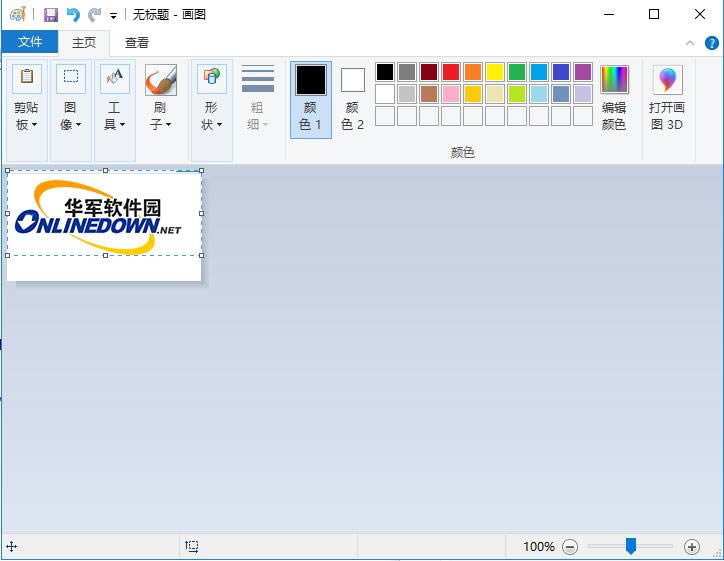Collapse the ribbon with the chevron
Viewport: 724px width, 561px height.
point(690,43)
